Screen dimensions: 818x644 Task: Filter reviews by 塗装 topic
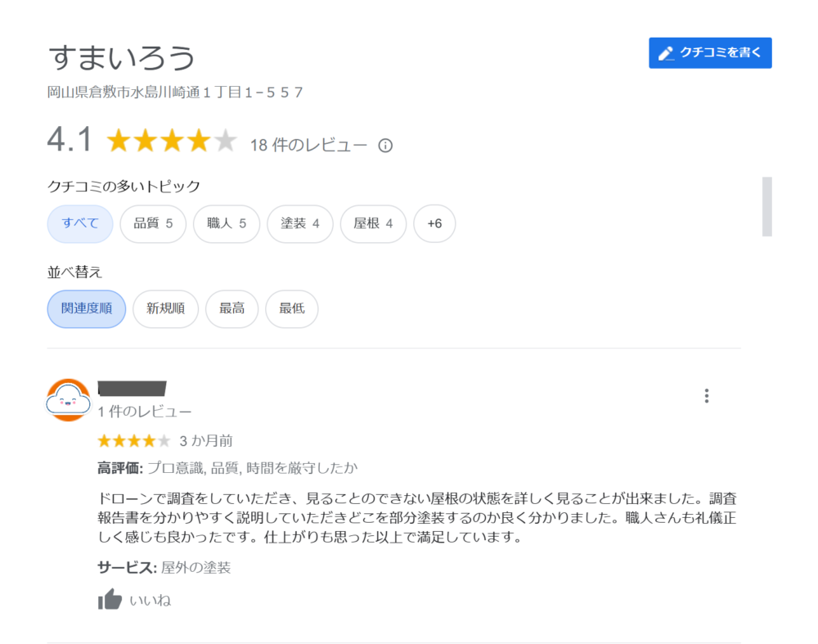(x=300, y=223)
